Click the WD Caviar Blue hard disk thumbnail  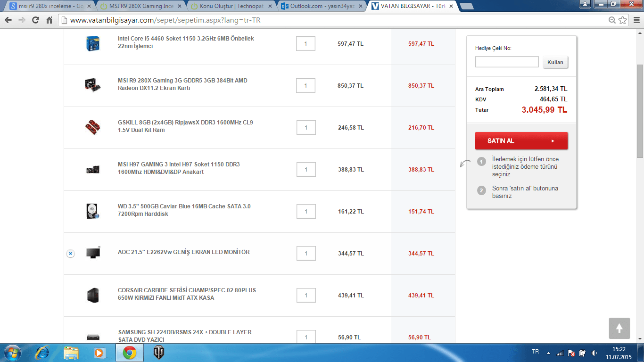[93, 211]
